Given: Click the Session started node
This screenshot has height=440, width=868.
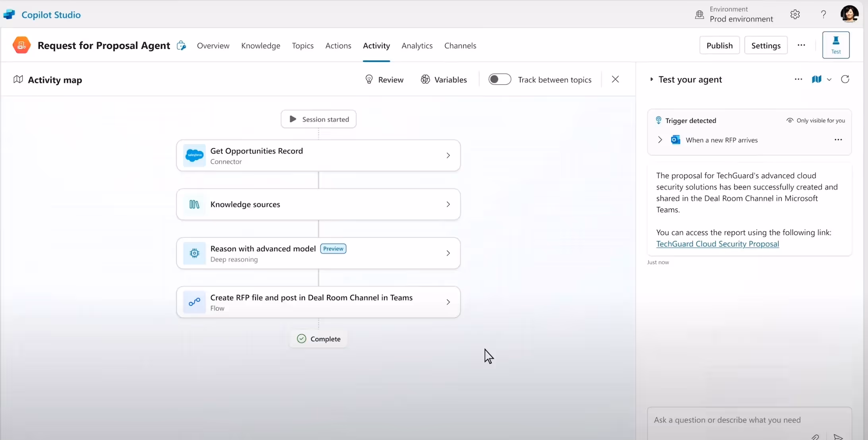Looking at the screenshot, I should [x=318, y=119].
